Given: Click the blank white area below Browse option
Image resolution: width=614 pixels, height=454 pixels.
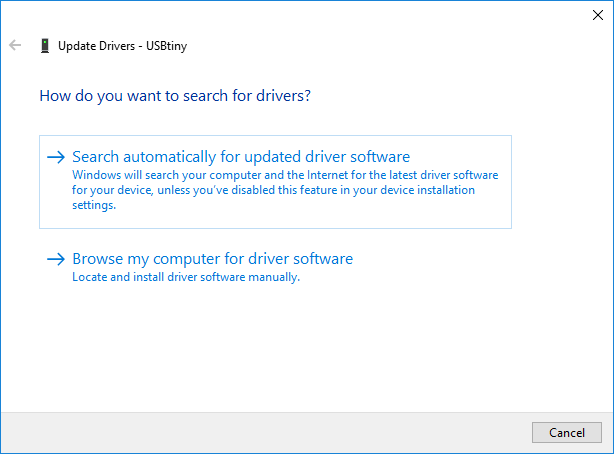Looking at the screenshot, I should tap(300, 350).
